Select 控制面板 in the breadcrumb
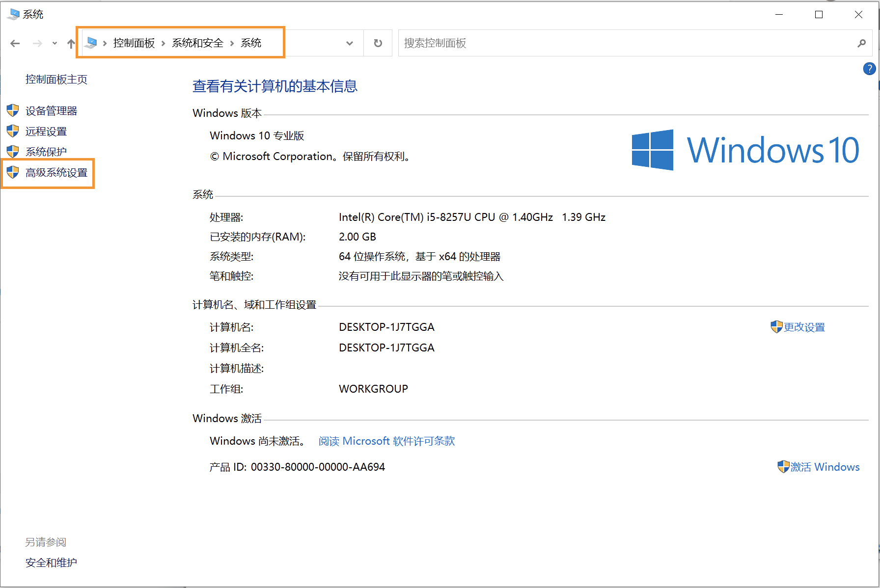This screenshot has width=880, height=588. point(134,43)
